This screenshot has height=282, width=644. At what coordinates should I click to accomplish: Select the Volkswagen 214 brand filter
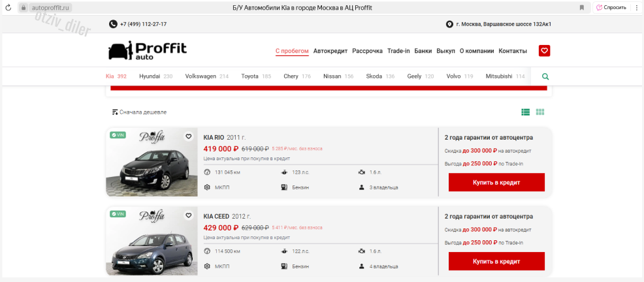pos(207,76)
